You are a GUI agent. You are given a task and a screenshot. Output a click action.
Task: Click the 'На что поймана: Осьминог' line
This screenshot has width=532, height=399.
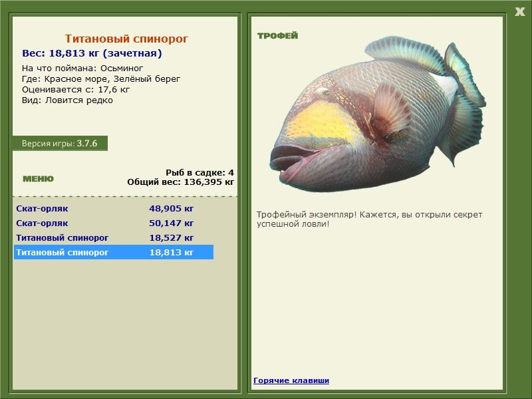click(82, 68)
